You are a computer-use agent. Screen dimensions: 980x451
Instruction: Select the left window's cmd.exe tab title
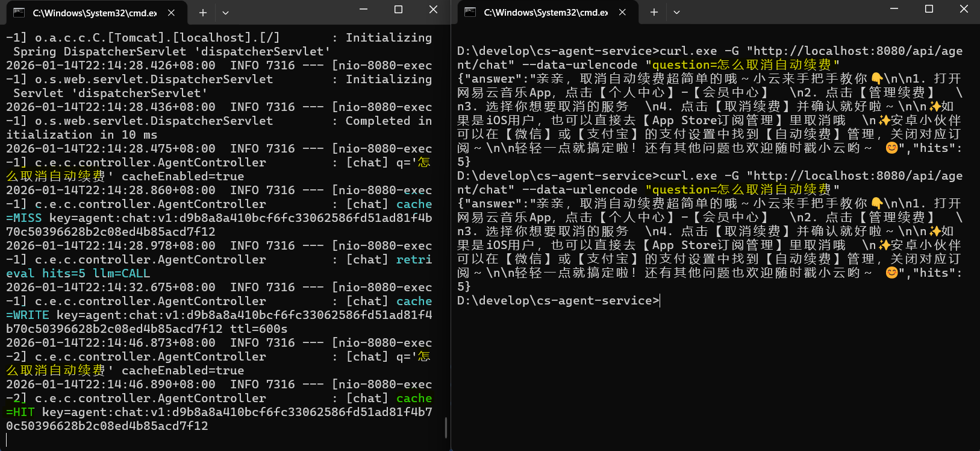[95, 13]
